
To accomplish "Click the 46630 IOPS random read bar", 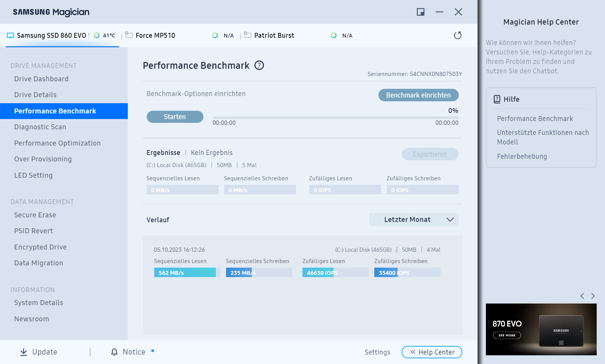I will [335, 273].
